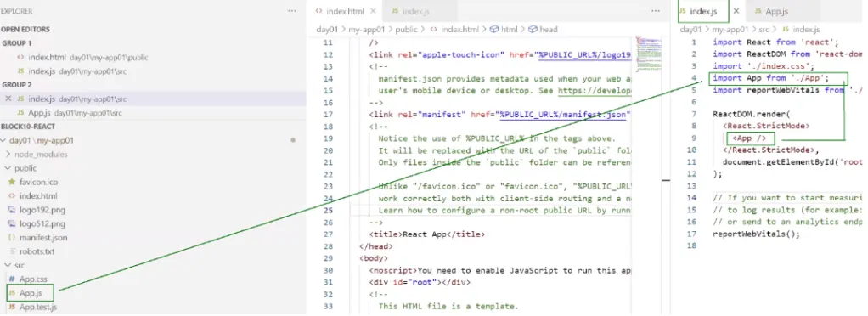Follow the https://develop link on line 15

595,90
